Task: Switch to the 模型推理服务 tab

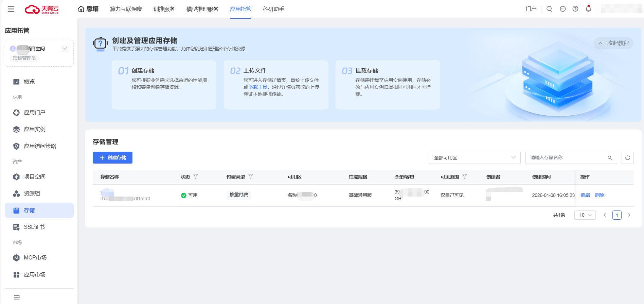Action: pos(202,9)
